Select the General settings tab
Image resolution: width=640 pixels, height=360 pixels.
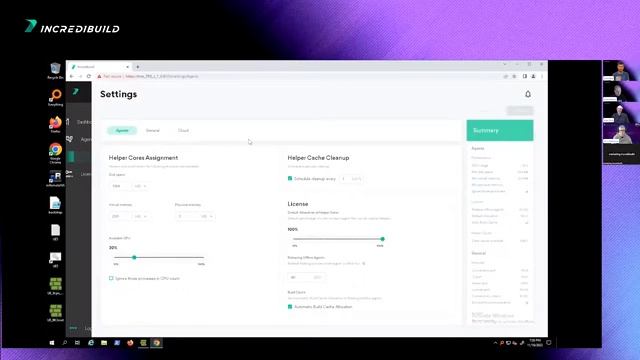153,131
